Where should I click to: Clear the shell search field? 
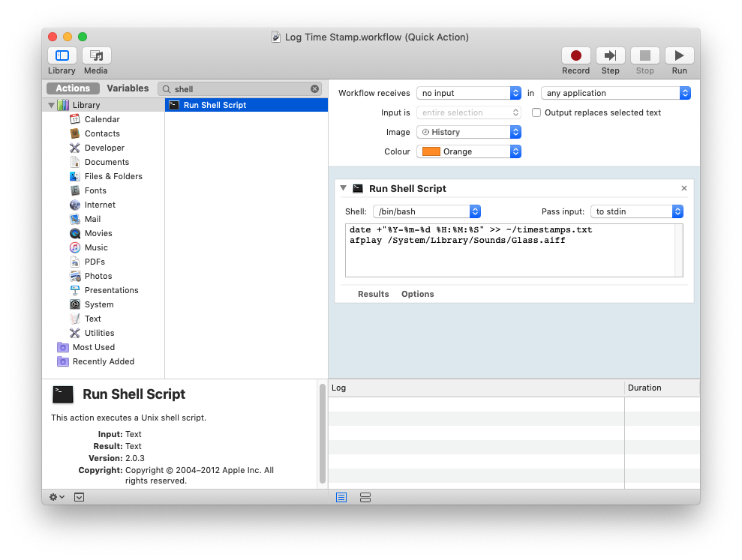coord(314,89)
